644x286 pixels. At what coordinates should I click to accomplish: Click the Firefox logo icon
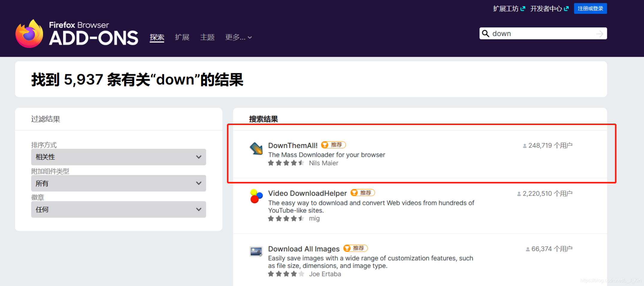(x=29, y=34)
